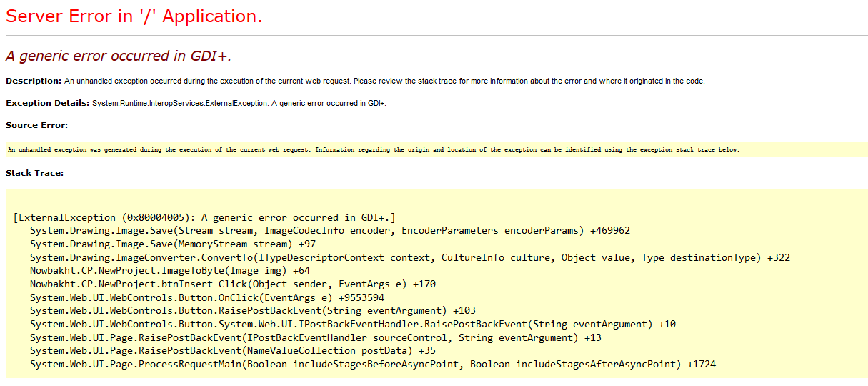Click the NewProject.ImageToByte(Image img) line
The height and width of the screenshot is (386, 868).
coord(170,271)
